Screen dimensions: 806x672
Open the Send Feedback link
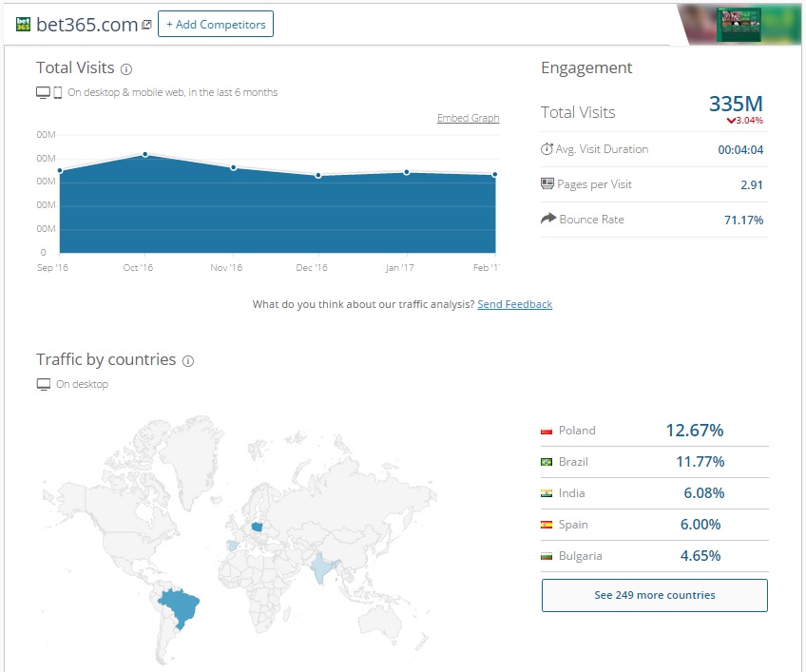pos(514,304)
